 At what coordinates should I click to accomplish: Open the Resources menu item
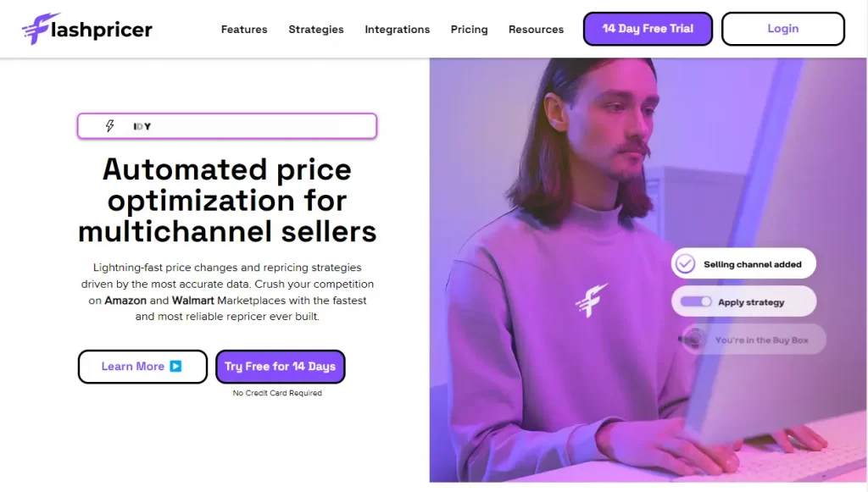tap(536, 30)
